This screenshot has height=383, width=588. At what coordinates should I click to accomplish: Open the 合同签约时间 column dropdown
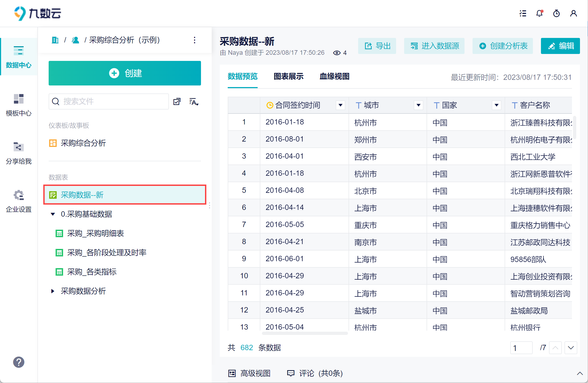tap(341, 105)
